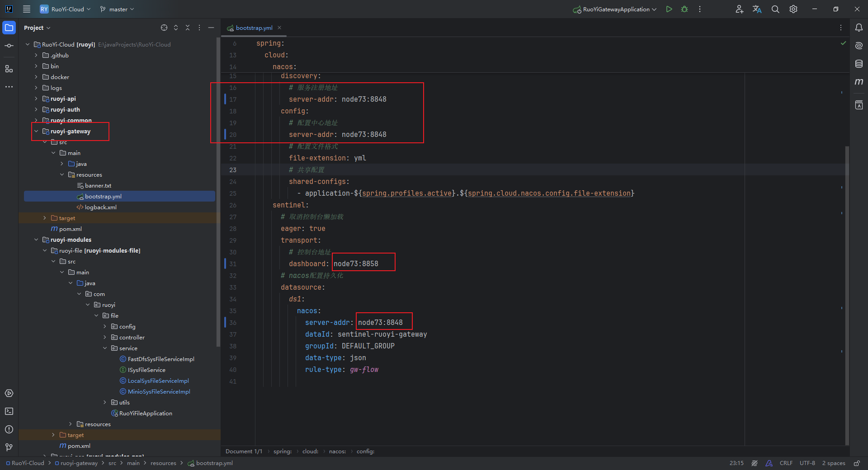Open editor tab options menu

[841, 28]
